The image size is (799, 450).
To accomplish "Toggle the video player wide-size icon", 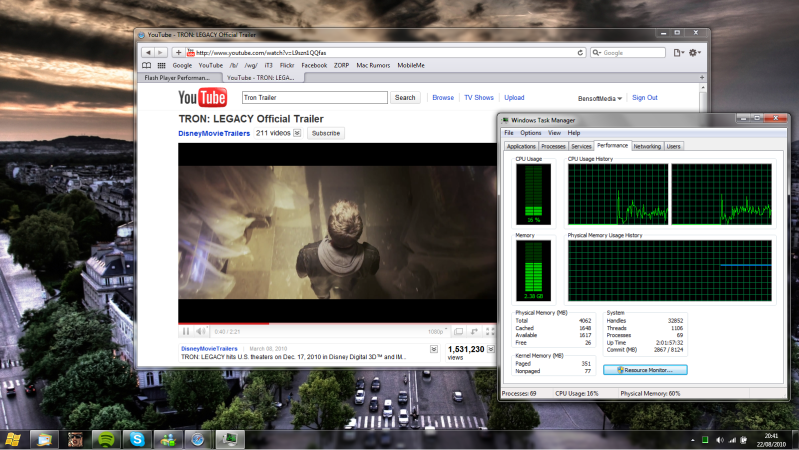I will pyautogui.click(x=459, y=331).
